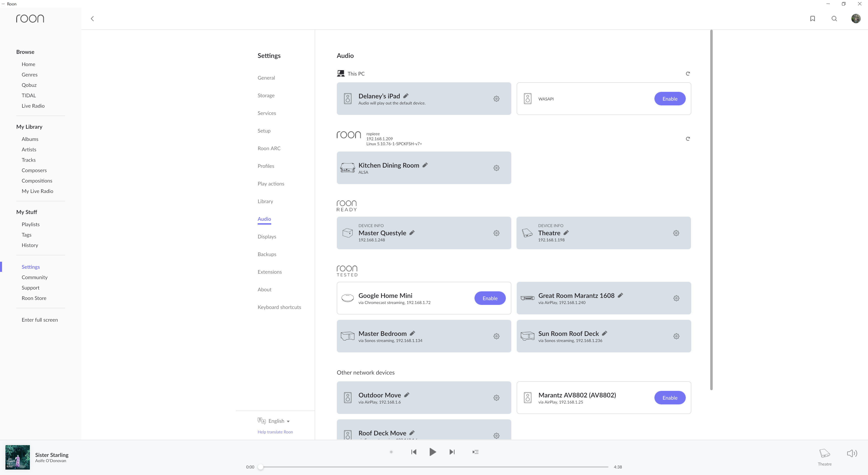Open the English language dropdown
This screenshot has width=868, height=475.
coord(279,421)
